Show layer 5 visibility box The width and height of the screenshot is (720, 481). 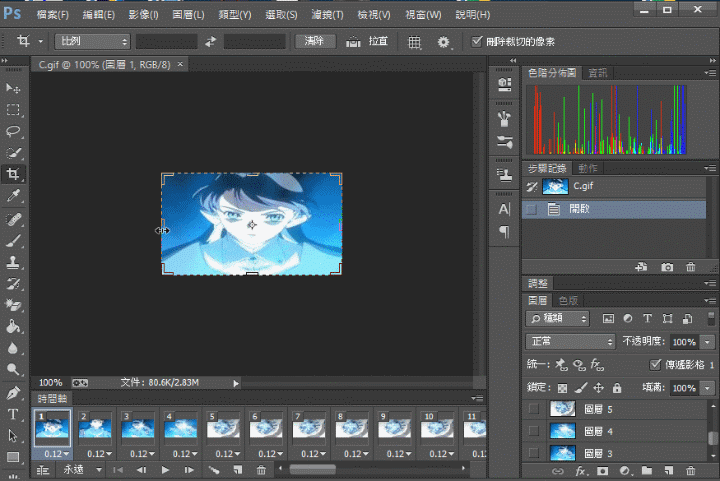[533, 409]
